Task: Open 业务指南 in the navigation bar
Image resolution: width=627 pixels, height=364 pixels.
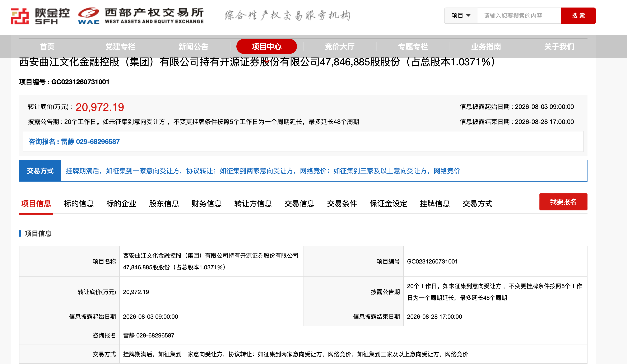Action: [486, 47]
